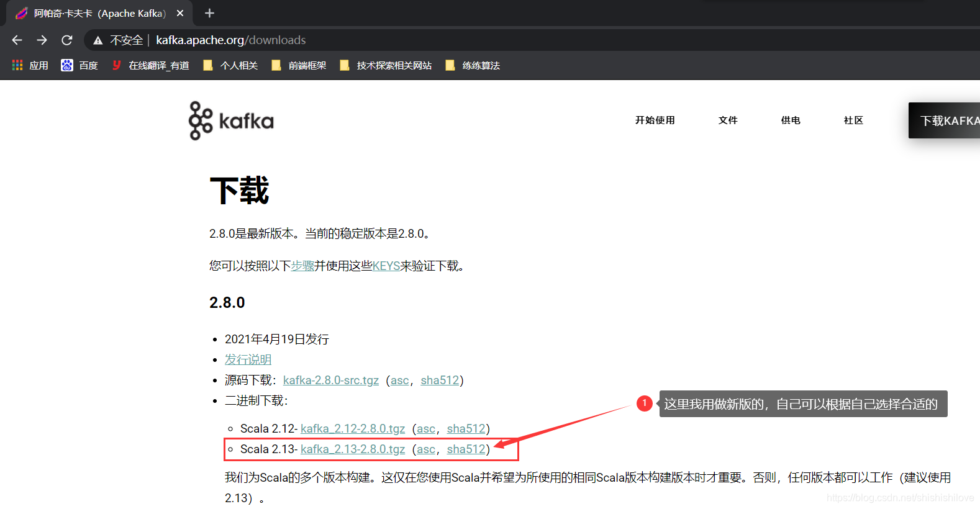The height and width of the screenshot is (509, 980).
Task: Open the 开始使用 navigation menu
Action: click(655, 120)
